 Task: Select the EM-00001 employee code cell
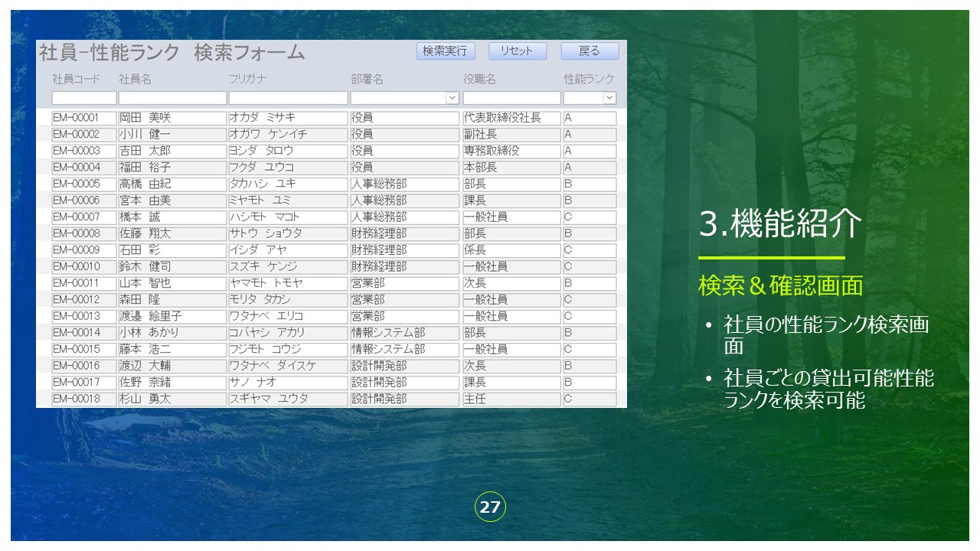[x=83, y=118]
